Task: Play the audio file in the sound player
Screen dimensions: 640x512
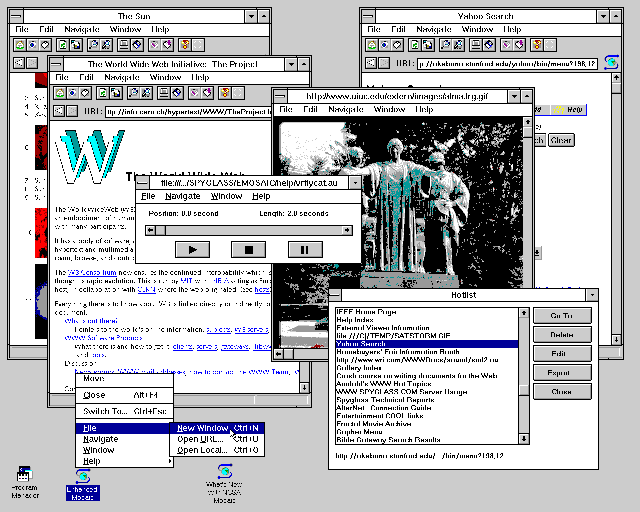Action: click(192, 250)
